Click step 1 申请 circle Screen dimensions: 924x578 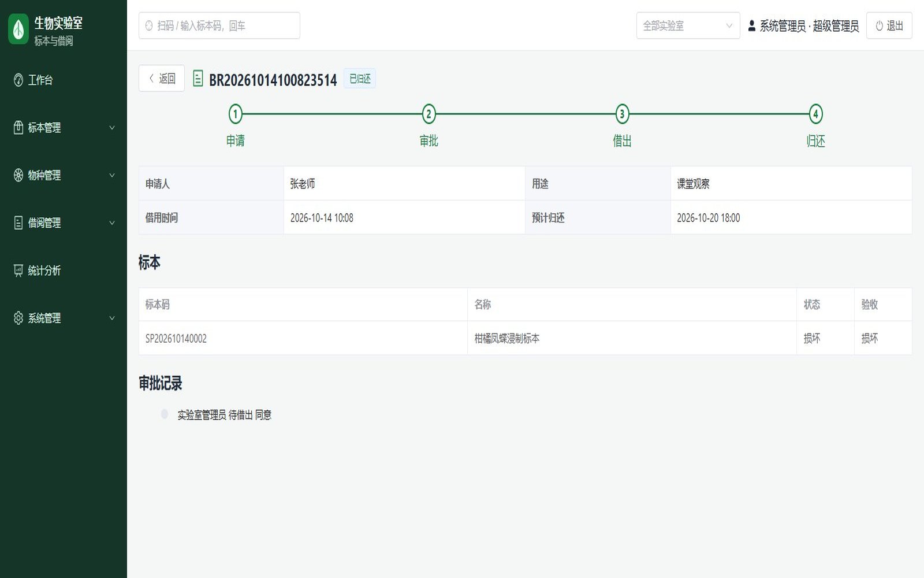[235, 114]
